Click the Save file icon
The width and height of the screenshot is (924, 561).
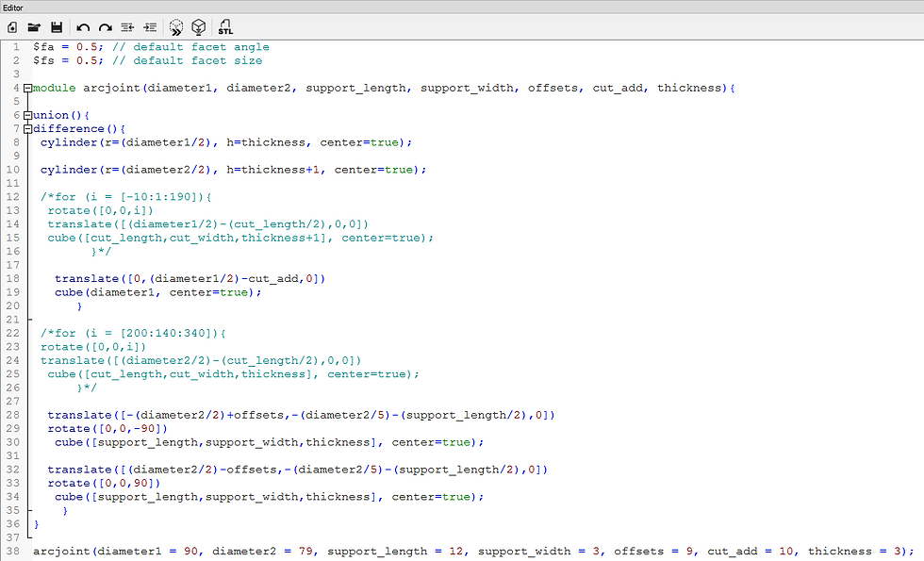click(57, 27)
